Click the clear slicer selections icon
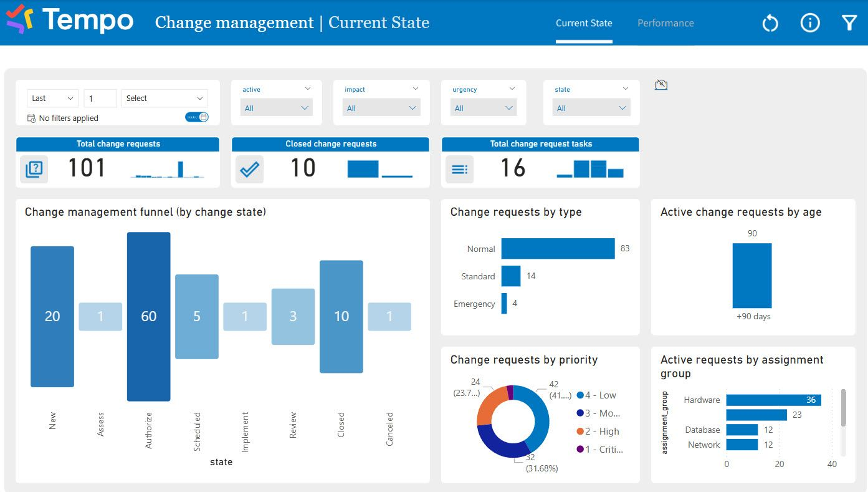Image resolution: width=868 pixels, height=492 pixels. 661,84
